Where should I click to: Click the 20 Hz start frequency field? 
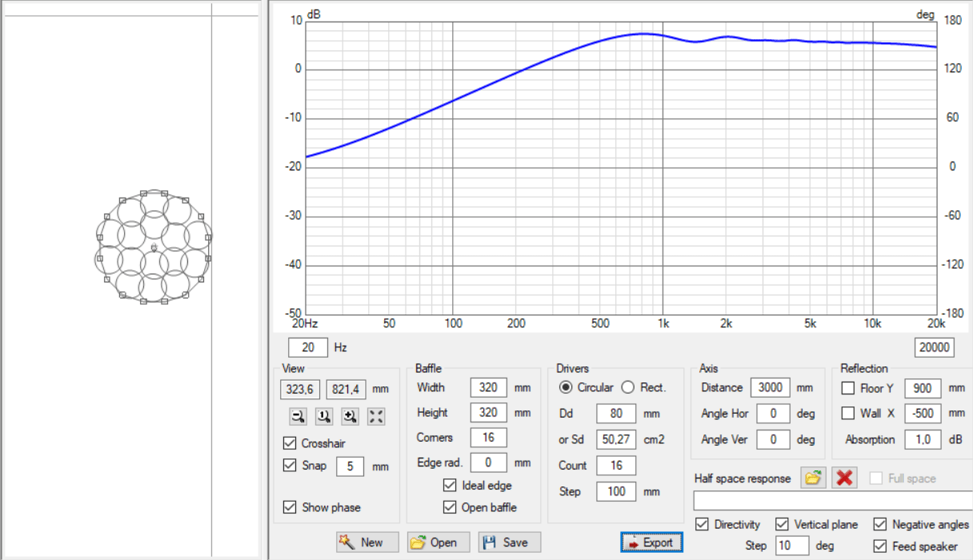[308, 348]
